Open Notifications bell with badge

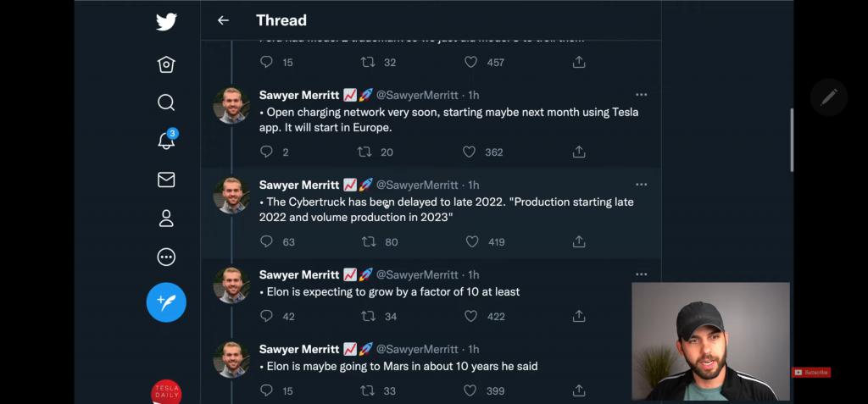click(x=166, y=141)
